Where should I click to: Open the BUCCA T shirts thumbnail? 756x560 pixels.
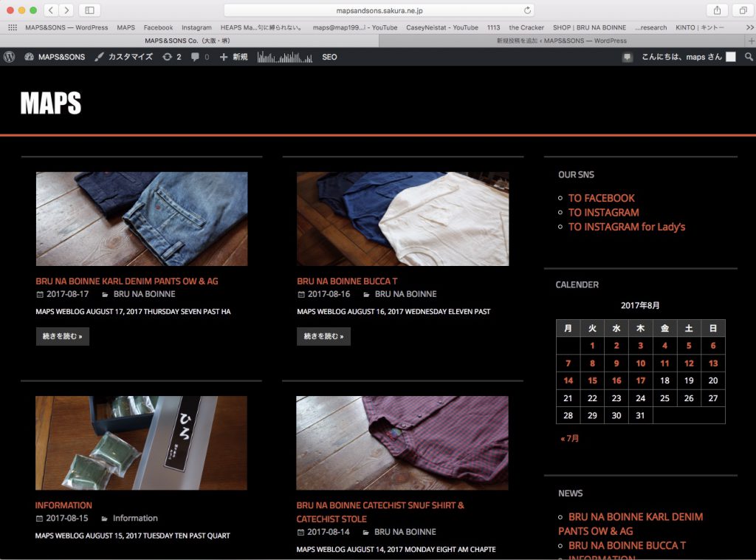(x=402, y=219)
